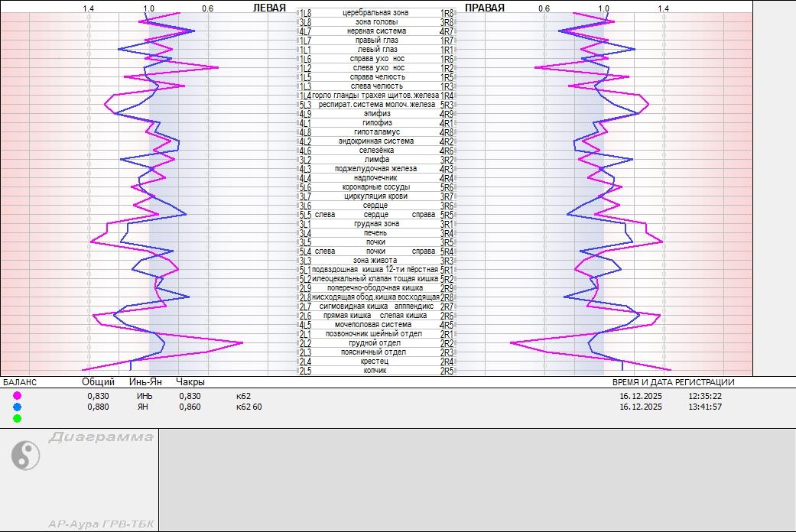Screen dimensions: 796x532
Task: Click the Инь-Ян column header
Action: [x=145, y=382]
